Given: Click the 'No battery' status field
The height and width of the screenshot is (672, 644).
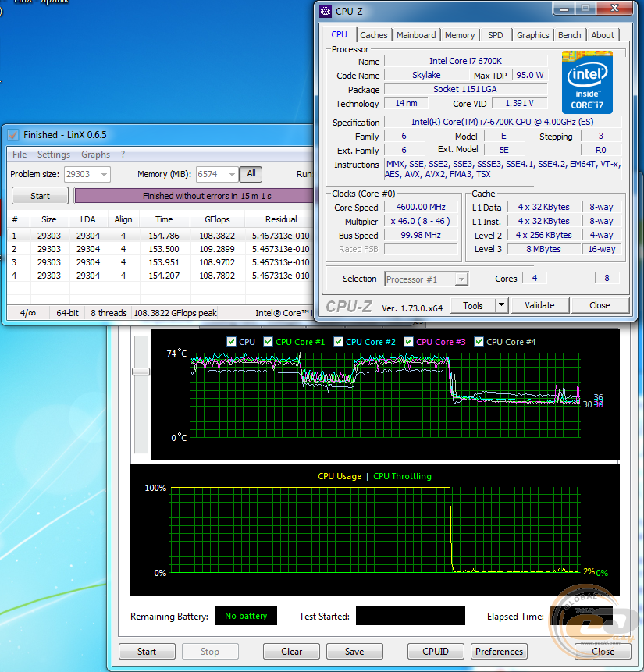Looking at the screenshot, I should click(246, 616).
